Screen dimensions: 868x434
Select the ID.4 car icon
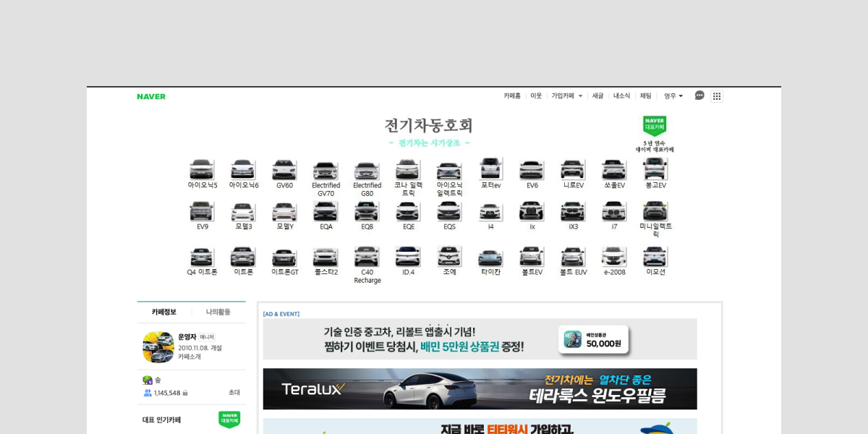408,256
